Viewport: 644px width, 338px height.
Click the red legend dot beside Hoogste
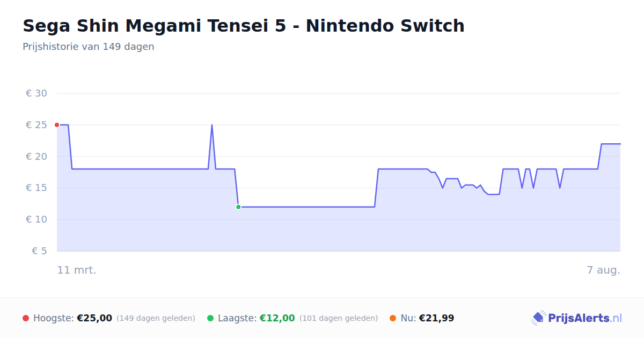click(x=26, y=318)
